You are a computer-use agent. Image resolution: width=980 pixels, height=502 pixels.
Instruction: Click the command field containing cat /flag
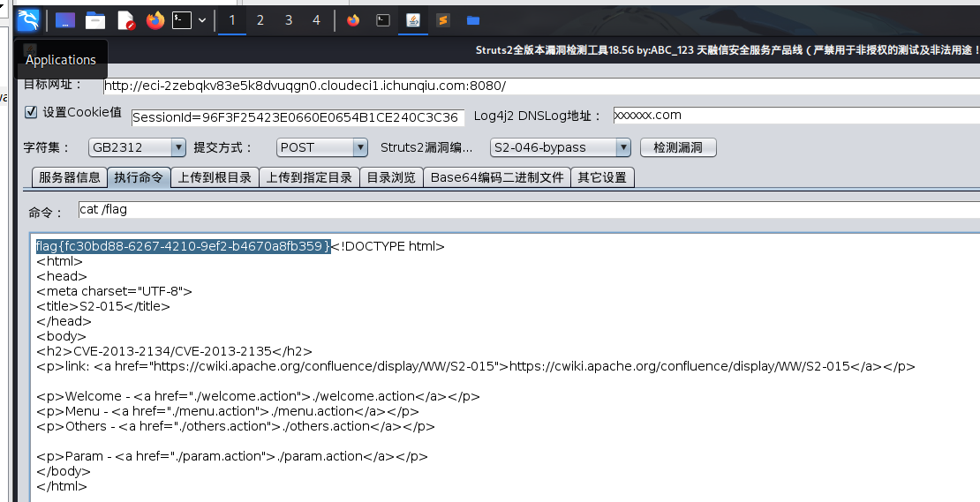click(x=529, y=210)
